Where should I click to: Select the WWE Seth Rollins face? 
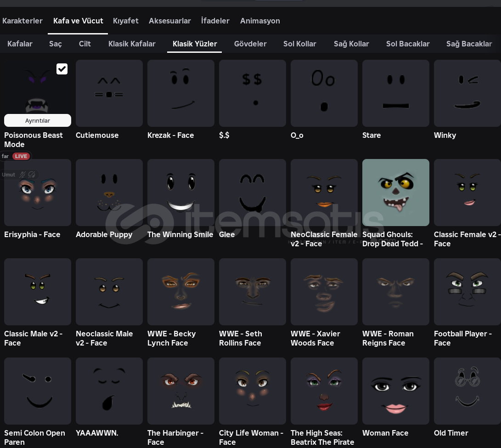click(x=252, y=292)
